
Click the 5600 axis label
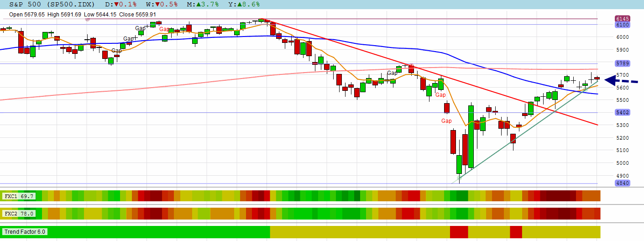(x=623, y=88)
